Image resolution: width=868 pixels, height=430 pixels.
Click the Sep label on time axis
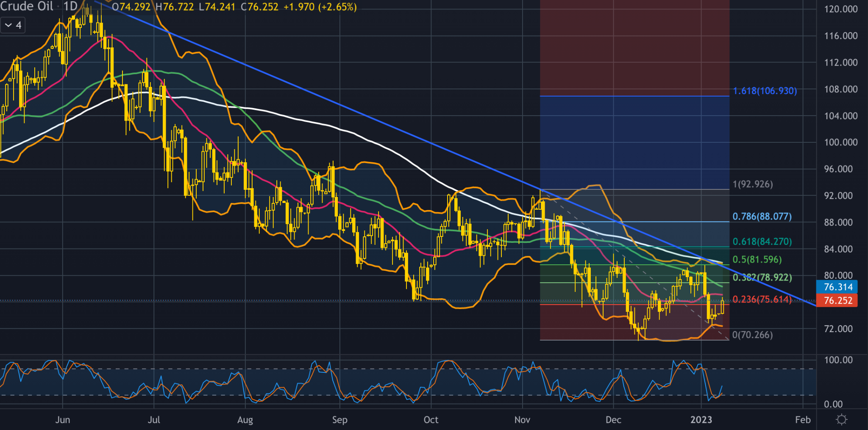(339, 420)
